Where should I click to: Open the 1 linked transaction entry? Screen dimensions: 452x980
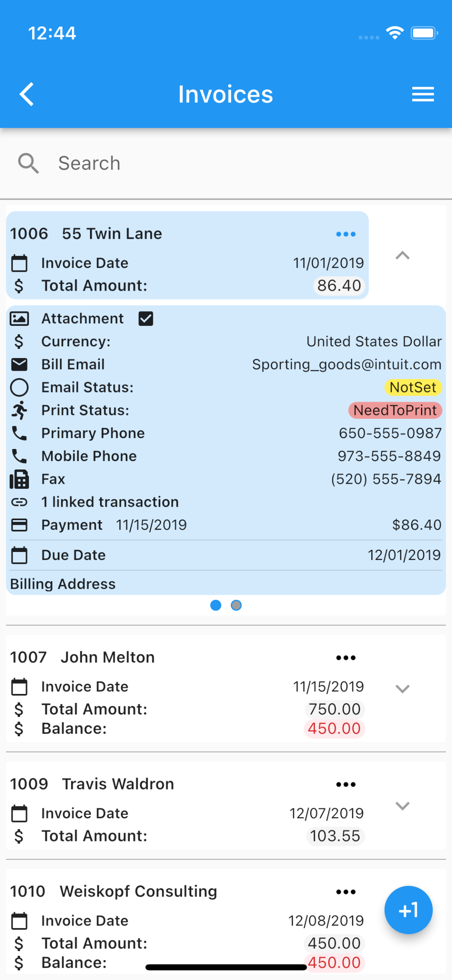click(x=110, y=502)
